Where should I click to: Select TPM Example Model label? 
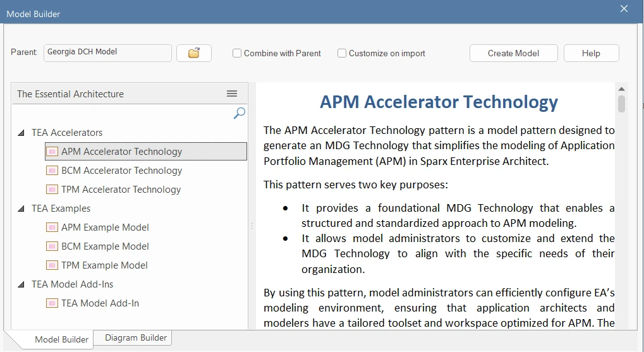click(x=104, y=265)
